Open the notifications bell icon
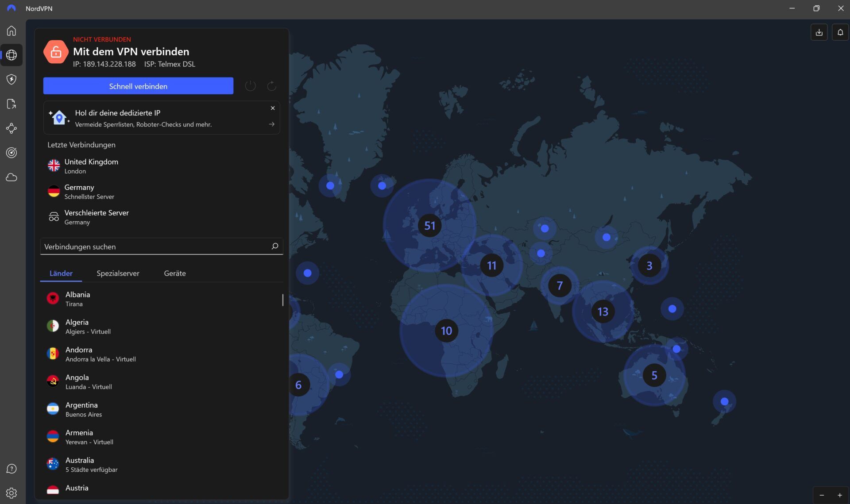Image resolution: width=850 pixels, height=504 pixels. [x=840, y=32]
